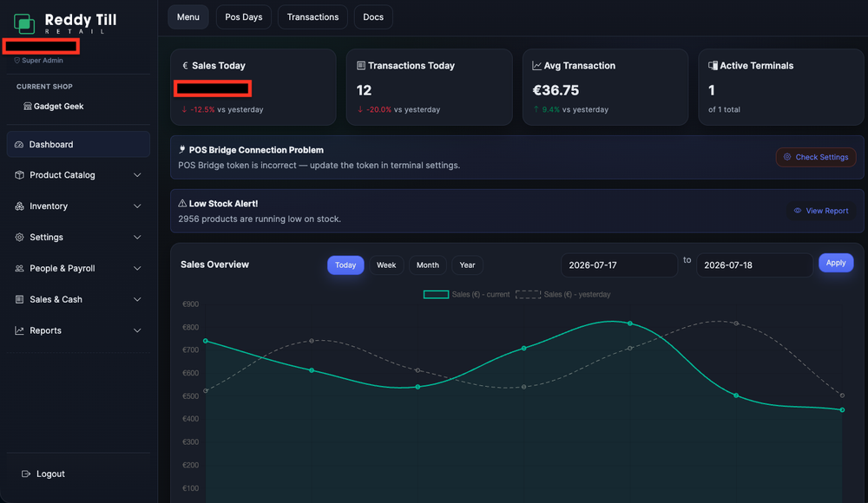Screen dimensions: 868x503
Task: Toggle the Sales current legend swatch
Action: (437, 294)
